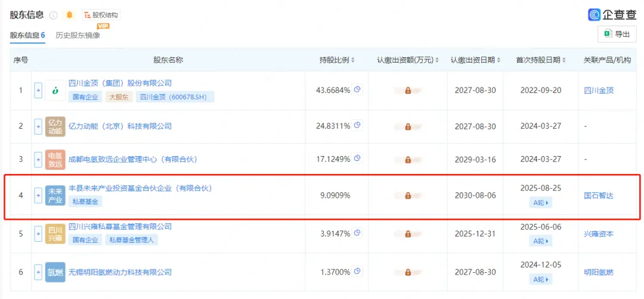Click VIP lock icon in 亿力动能 row
Viewport: 644px width, 299px height.
[x=408, y=127]
